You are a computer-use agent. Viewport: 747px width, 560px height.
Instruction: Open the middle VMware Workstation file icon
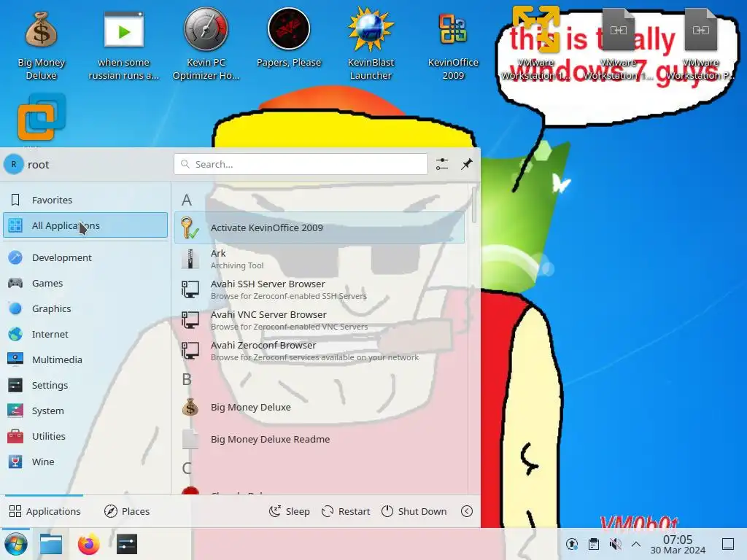pyautogui.click(x=618, y=45)
